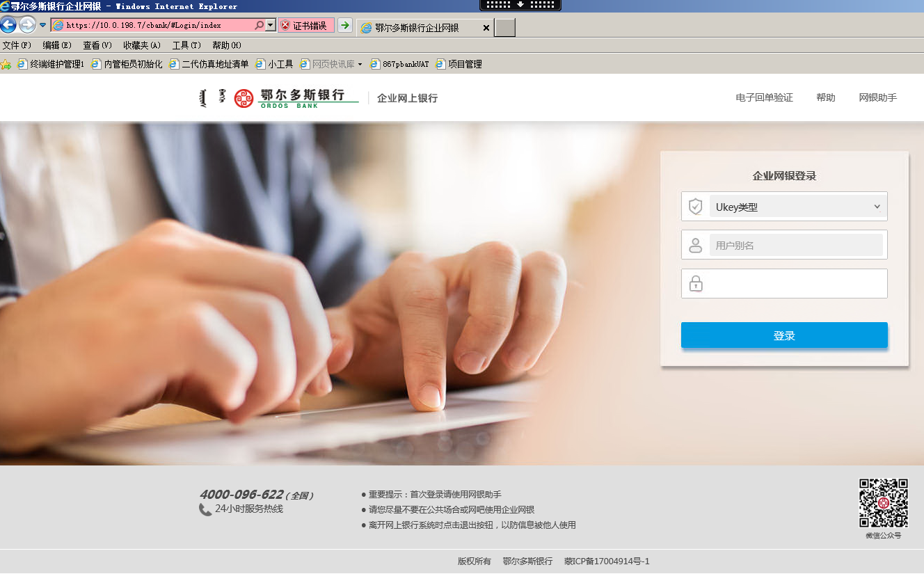Click the Back navigation button
The height and width of the screenshot is (574, 924).
tap(8, 25)
